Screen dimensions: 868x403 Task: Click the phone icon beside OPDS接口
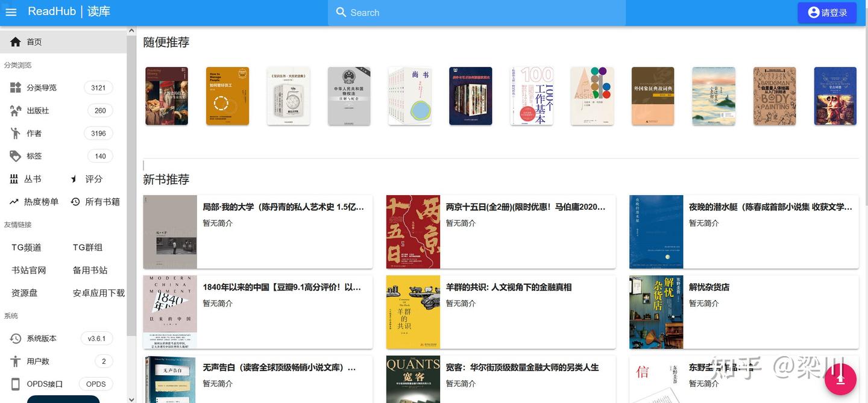tap(15, 384)
